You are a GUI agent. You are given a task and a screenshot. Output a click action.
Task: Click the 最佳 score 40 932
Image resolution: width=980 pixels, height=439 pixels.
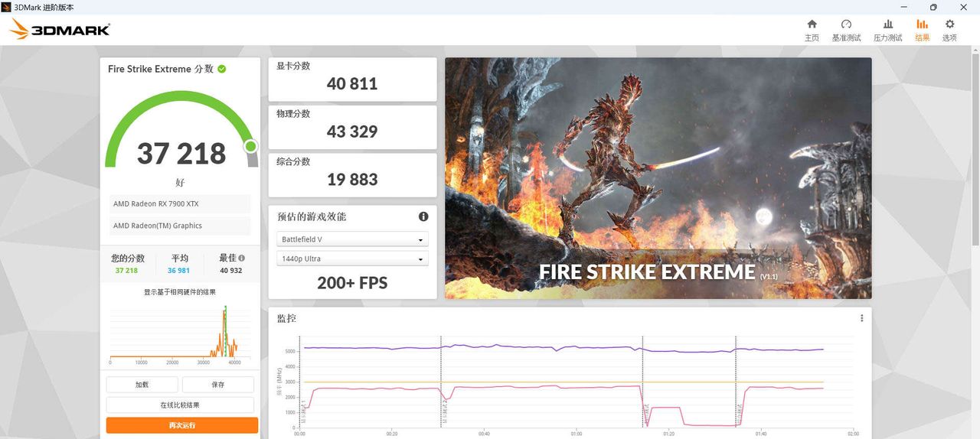click(x=230, y=271)
